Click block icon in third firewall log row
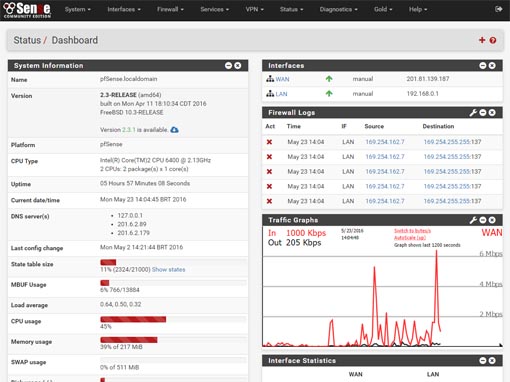The width and height of the screenshot is (510, 382). point(269,172)
